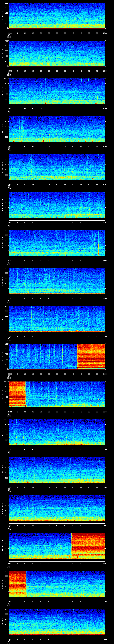Click the 3:27:00 start time label
Image resolution: width=114 pixels, height=644 pixels.
pyautogui.click(x=9, y=525)
